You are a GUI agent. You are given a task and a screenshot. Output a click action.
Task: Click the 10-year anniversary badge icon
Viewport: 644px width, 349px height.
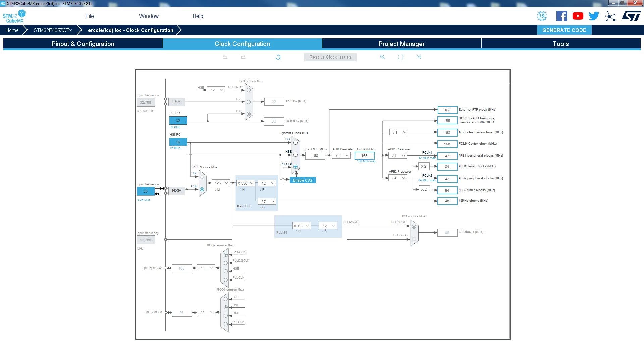tap(542, 16)
